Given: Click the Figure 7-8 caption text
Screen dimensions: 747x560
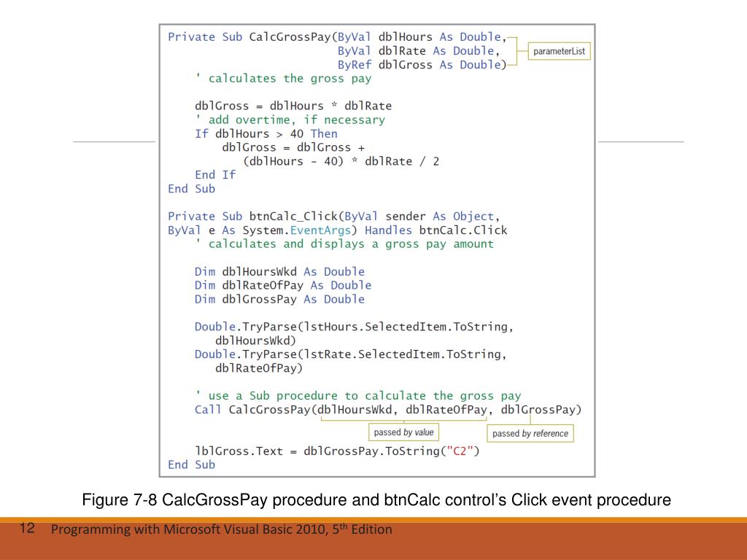Looking at the screenshot, I should [376, 499].
